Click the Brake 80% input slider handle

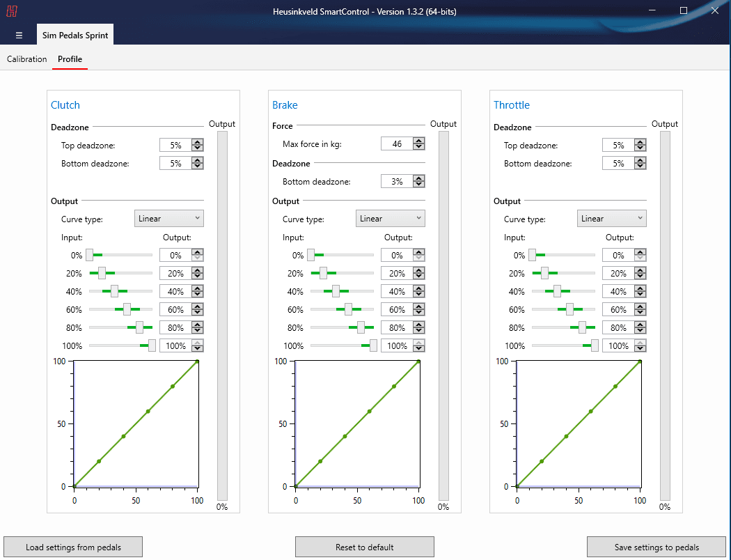tap(361, 327)
